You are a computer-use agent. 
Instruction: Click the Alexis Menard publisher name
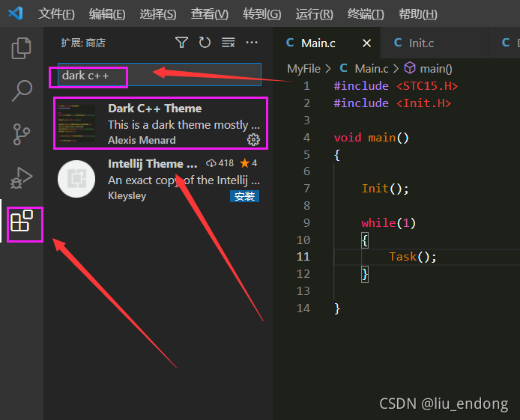click(142, 140)
